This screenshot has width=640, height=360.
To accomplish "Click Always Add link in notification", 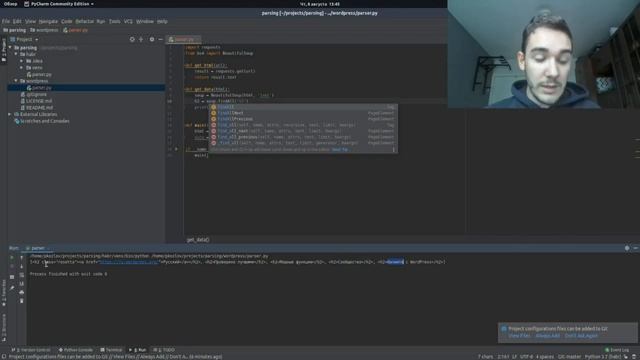I will tap(547, 336).
